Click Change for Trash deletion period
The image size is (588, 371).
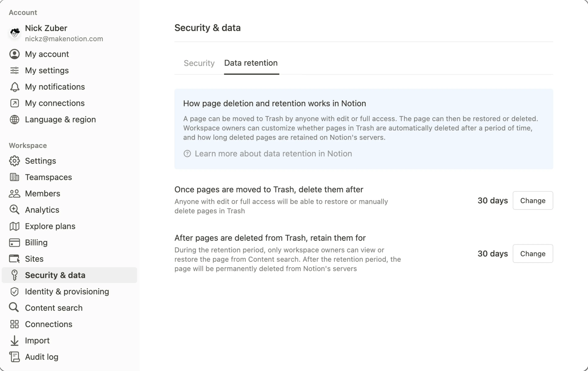click(533, 200)
